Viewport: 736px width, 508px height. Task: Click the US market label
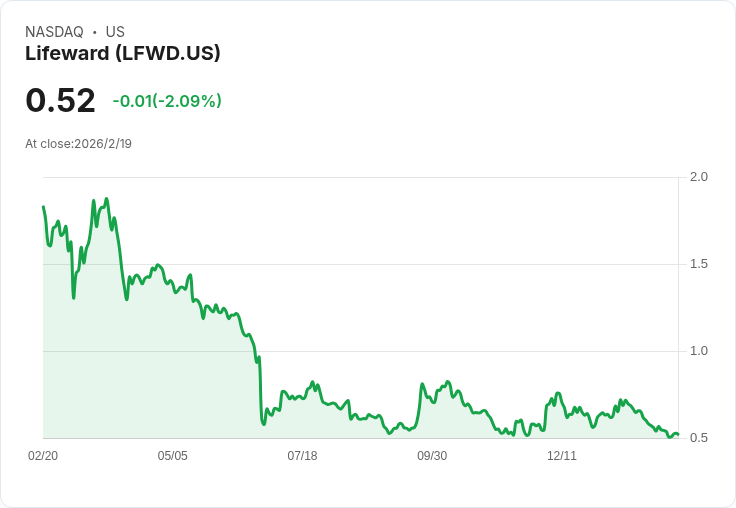tap(115, 32)
